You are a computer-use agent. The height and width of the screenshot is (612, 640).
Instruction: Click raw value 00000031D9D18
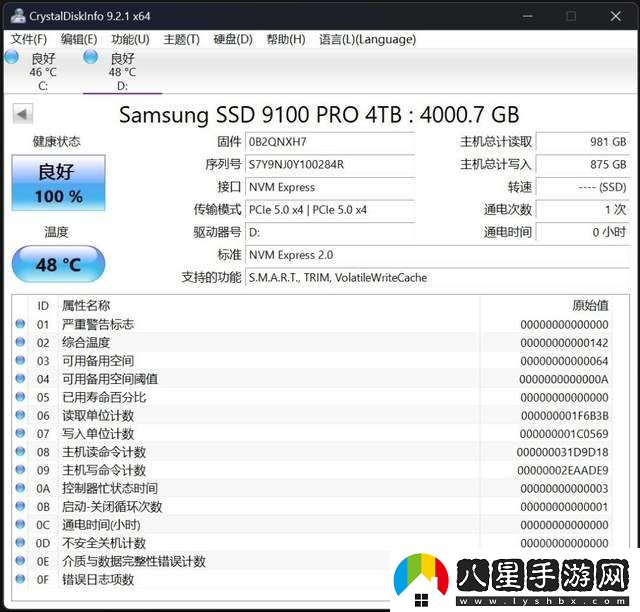562,452
